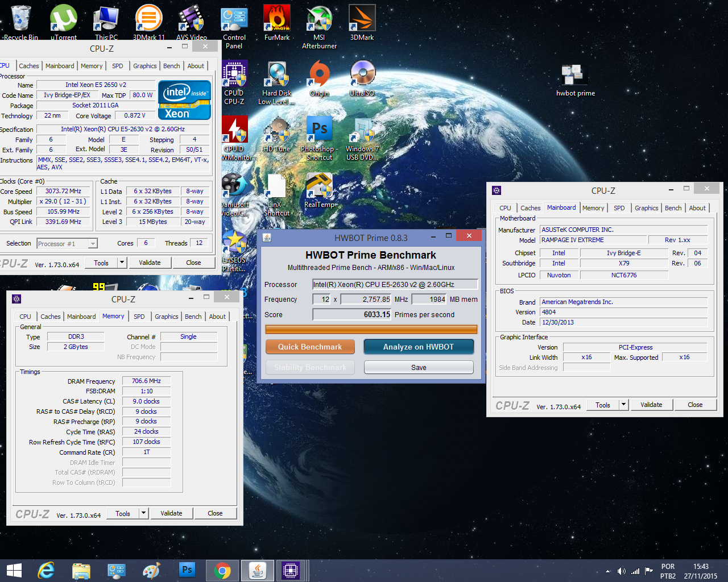Launch Hard Disk Low Level tool icon

point(277,82)
